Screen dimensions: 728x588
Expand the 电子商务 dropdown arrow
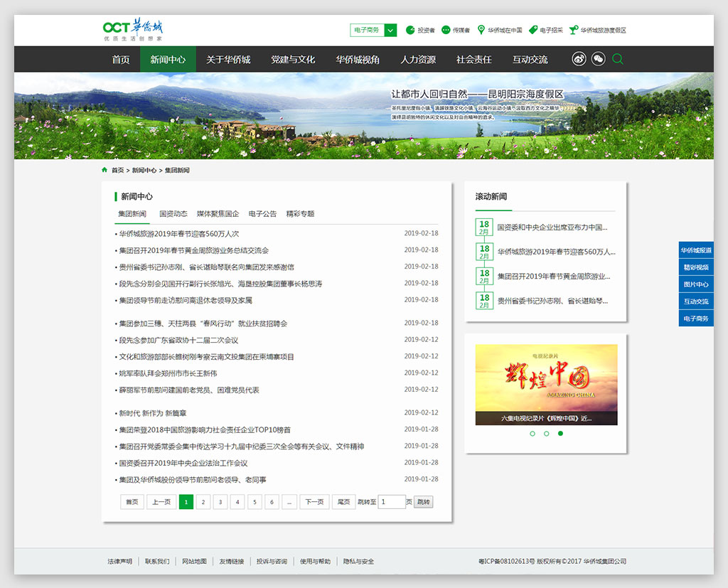pyautogui.click(x=390, y=30)
